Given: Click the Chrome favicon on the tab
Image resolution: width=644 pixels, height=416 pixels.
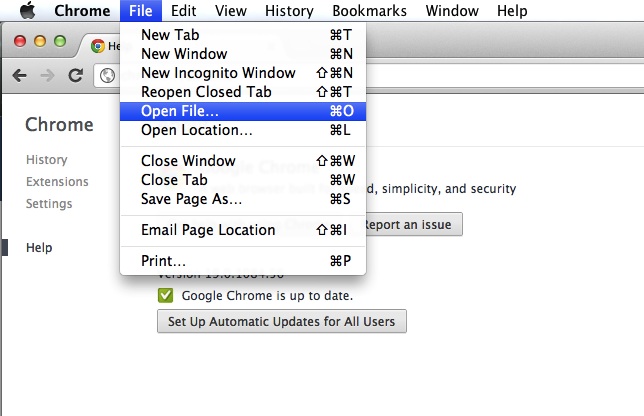Looking at the screenshot, I should tap(98, 46).
